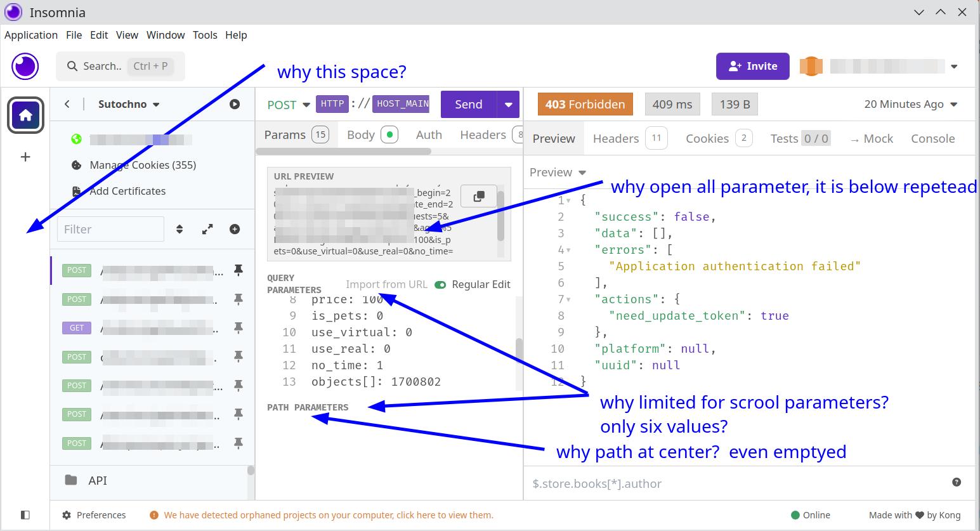Switch to the Auth tab

[x=429, y=134]
